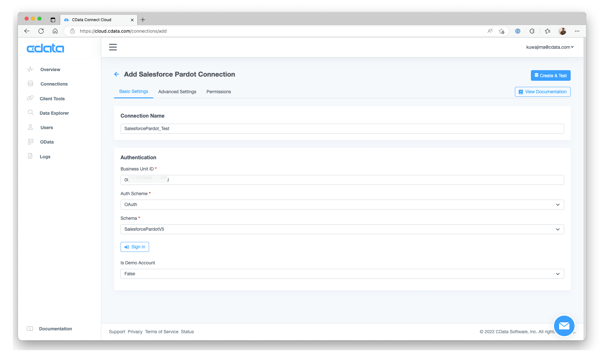Image resolution: width=604 pixels, height=364 pixels.
Task: Click the Create & Test button
Action: tap(550, 76)
